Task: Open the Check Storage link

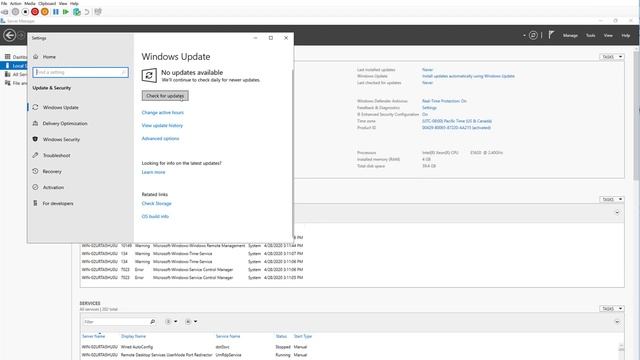Action: (x=156, y=203)
